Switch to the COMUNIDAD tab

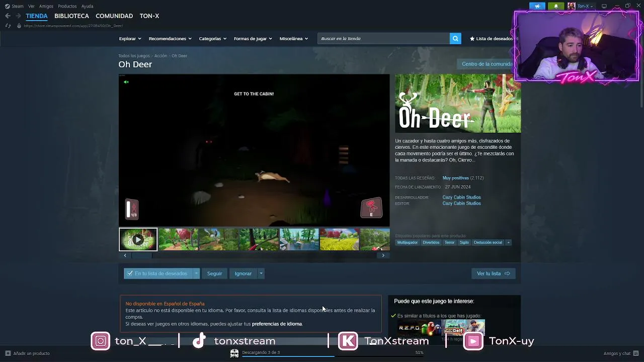(x=114, y=16)
